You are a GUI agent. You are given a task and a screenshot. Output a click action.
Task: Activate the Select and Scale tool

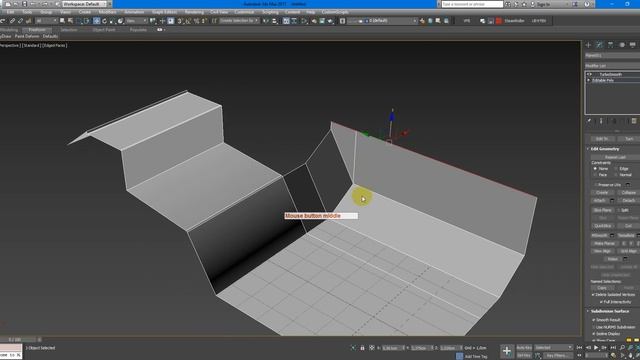pos(112,21)
